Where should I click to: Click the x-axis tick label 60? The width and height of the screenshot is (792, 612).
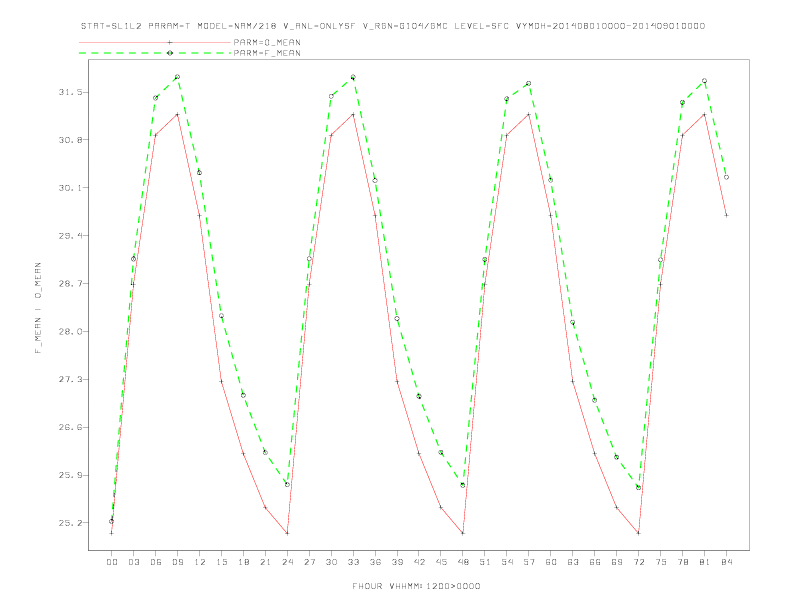pyautogui.click(x=551, y=562)
